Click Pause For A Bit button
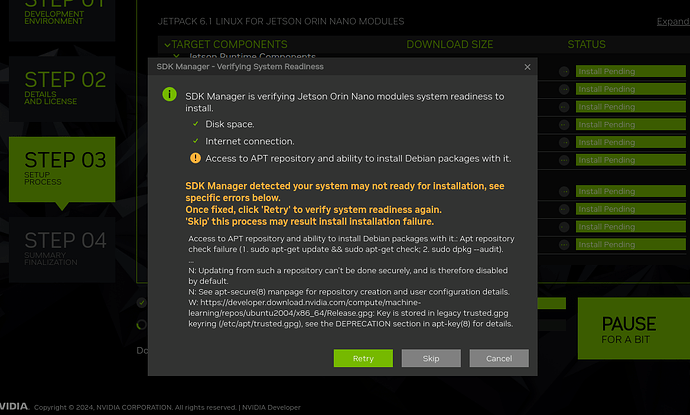 (634, 328)
